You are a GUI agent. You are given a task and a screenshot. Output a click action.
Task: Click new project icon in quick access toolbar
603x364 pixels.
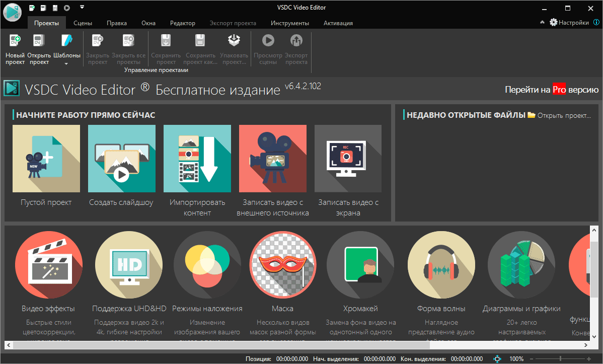pos(32,8)
